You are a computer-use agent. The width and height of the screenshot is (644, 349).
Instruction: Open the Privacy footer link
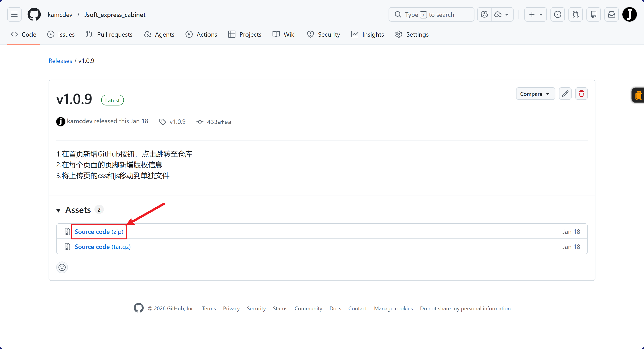(x=231, y=308)
